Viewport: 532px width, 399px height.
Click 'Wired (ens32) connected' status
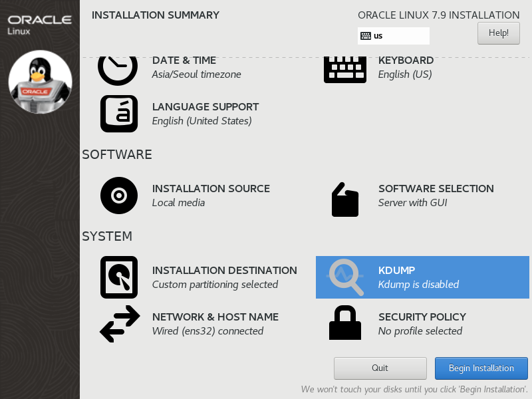click(207, 331)
